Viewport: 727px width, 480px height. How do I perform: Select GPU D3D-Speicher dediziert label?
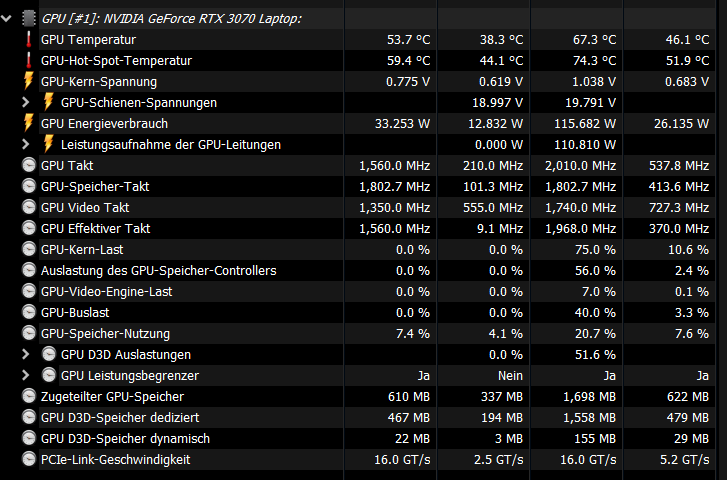click(x=120, y=418)
